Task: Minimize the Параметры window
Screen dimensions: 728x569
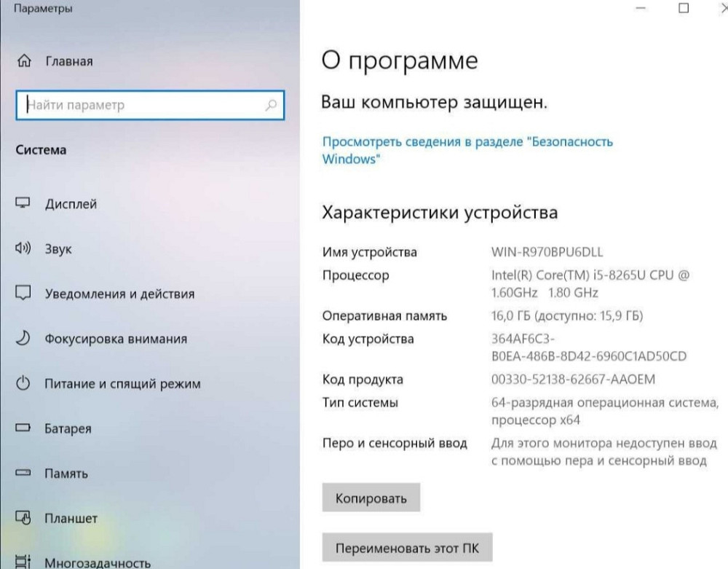Action: click(x=641, y=9)
